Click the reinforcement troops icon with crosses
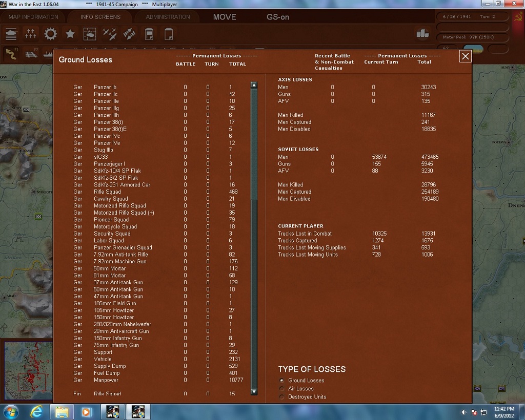 pos(30,34)
